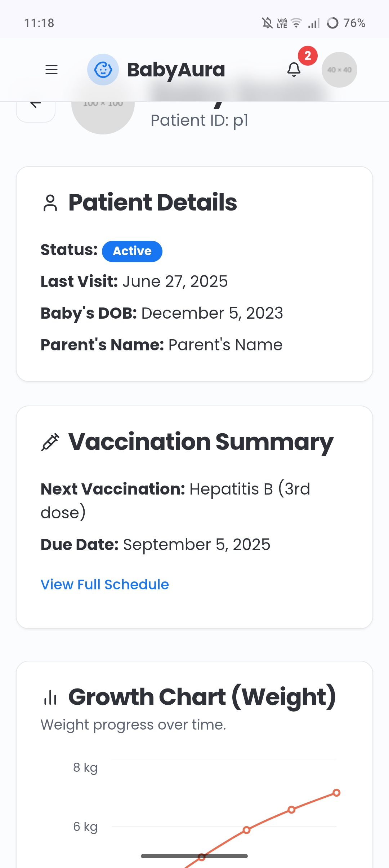Tap the 8 kg axis label

point(85,767)
